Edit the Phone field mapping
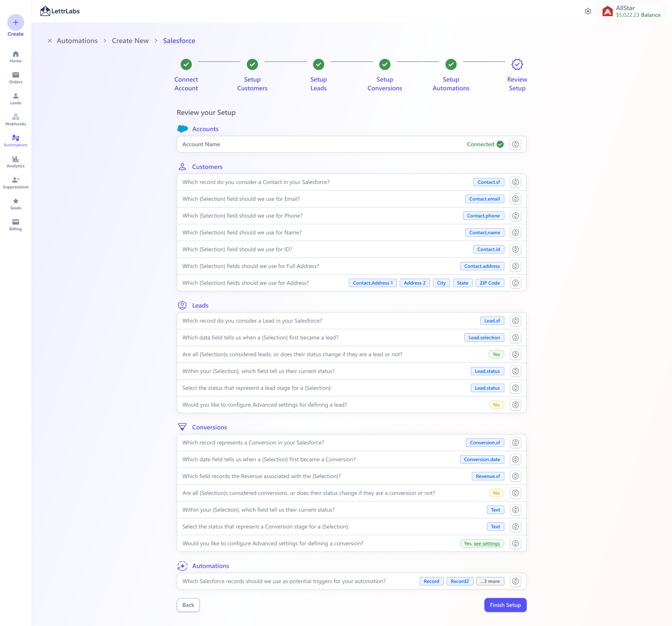672x626 pixels. tap(516, 216)
